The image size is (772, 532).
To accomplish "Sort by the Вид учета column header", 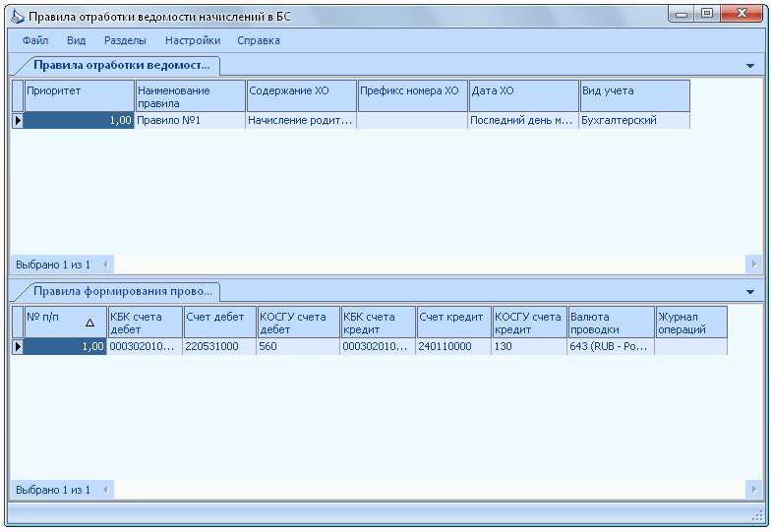I will (635, 96).
